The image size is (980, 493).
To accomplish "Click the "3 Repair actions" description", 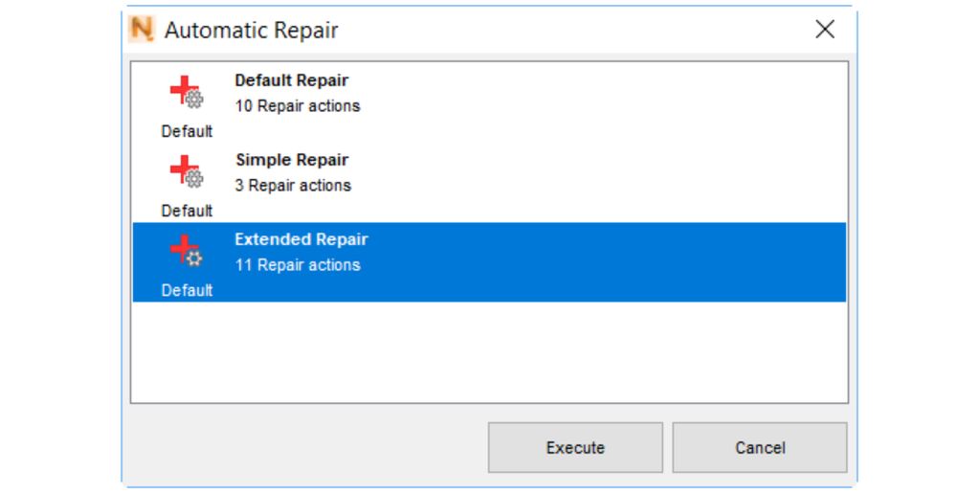I will tap(293, 186).
